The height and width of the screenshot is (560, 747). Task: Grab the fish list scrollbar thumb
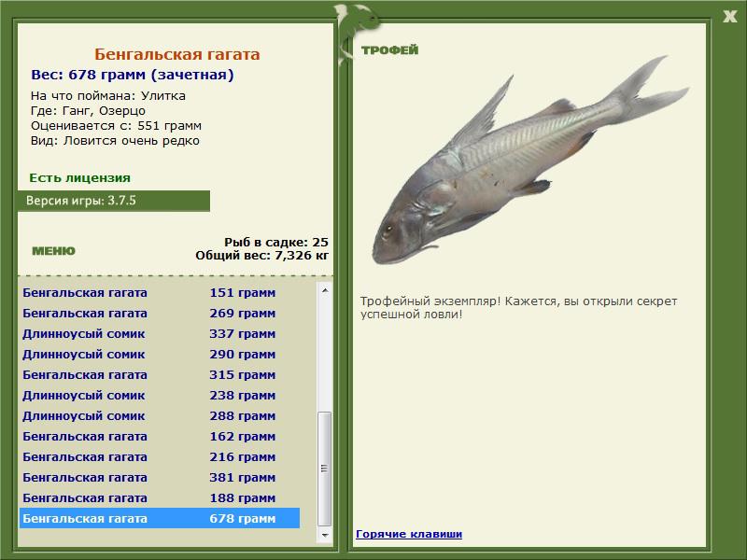(325, 469)
